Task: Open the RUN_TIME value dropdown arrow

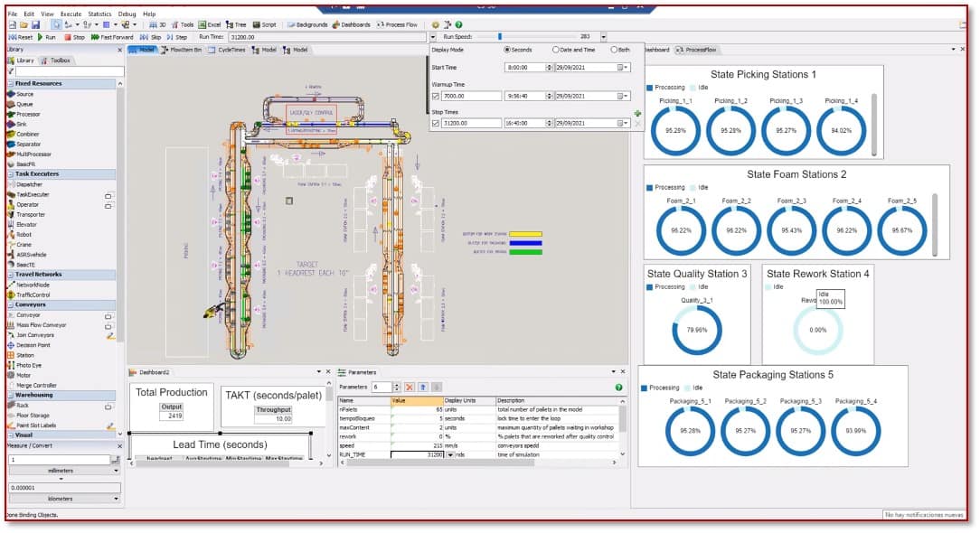Action: 450,455
